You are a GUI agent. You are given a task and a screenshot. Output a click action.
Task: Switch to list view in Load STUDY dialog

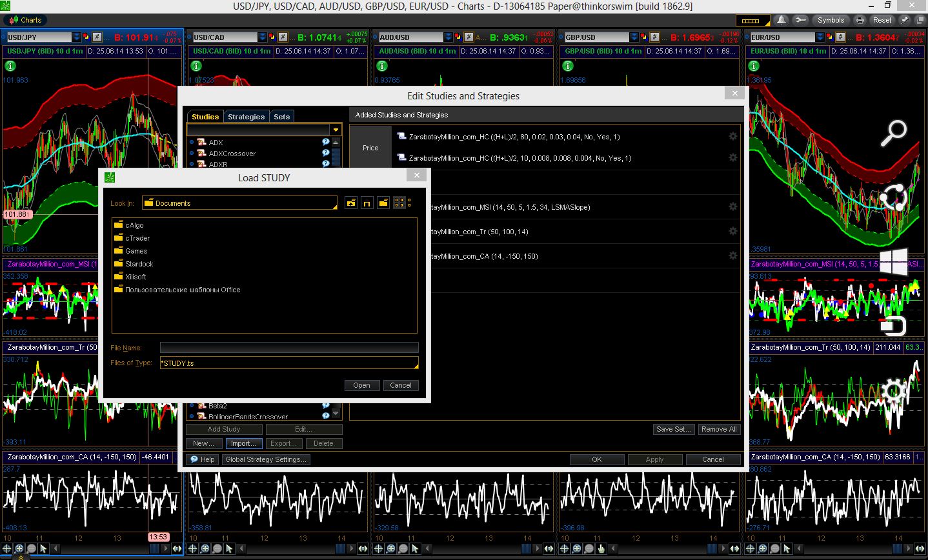click(x=399, y=203)
